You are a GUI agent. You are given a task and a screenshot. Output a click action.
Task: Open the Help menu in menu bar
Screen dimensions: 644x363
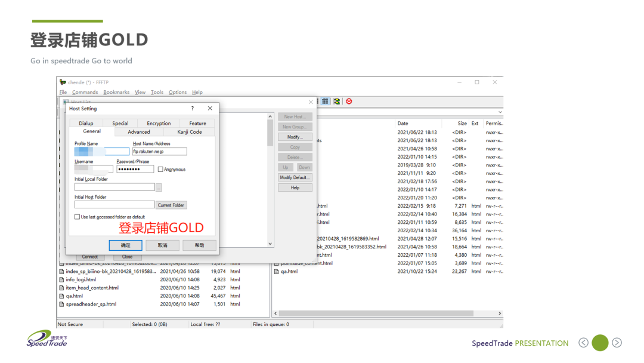pos(197,92)
